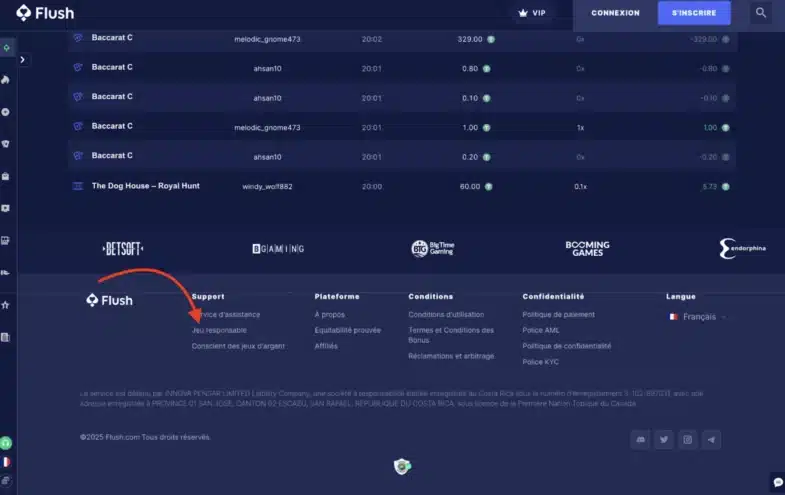The width and height of the screenshot is (785, 495).
Task: Open the Twitter social icon
Action: 664,440
